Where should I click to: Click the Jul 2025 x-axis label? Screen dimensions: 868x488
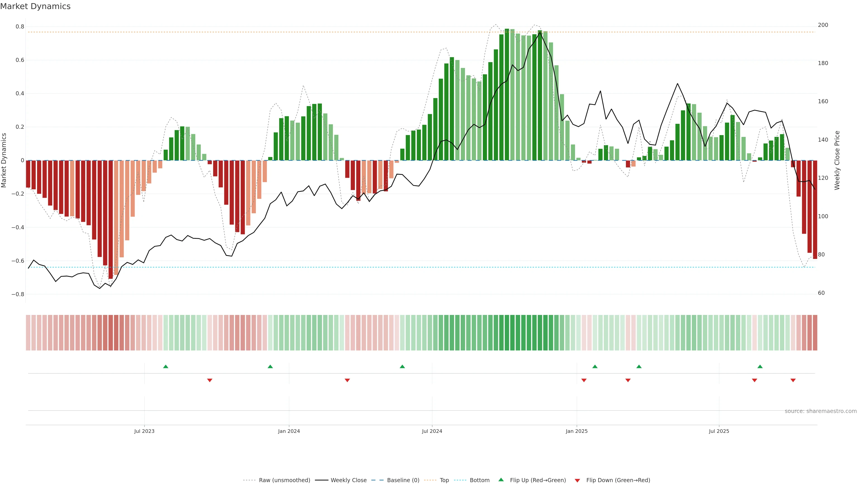point(719,431)
